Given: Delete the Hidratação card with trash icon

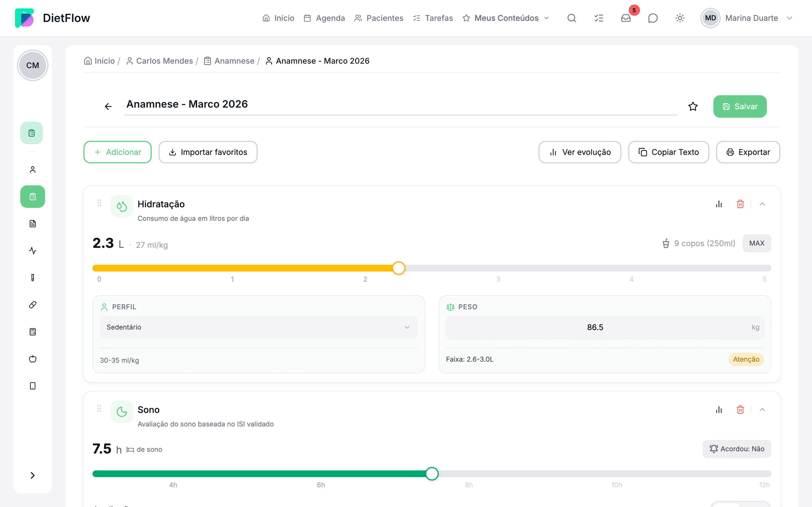Looking at the screenshot, I should tap(740, 204).
